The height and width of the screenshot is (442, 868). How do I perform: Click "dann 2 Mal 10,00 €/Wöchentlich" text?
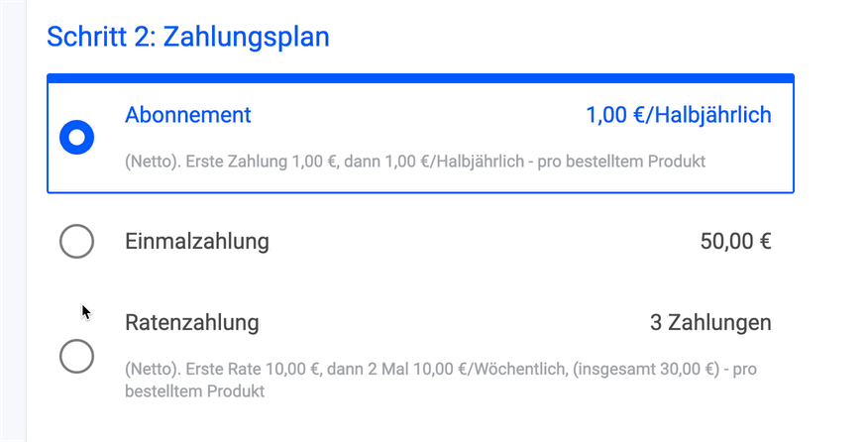point(435,370)
